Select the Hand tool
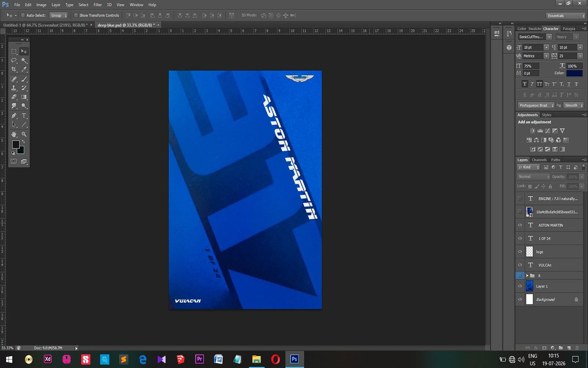The image size is (588, 368). [14, 134]
